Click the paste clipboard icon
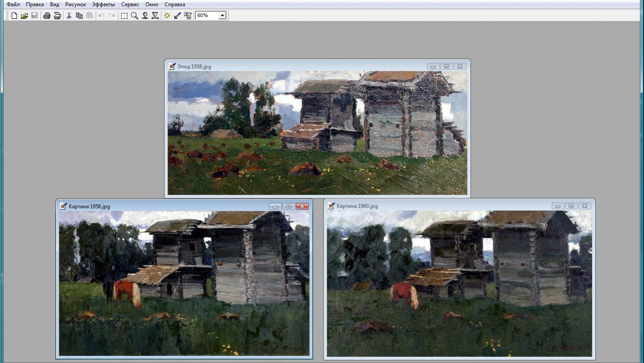The image size is (644, 363). [x=90, y=16]
